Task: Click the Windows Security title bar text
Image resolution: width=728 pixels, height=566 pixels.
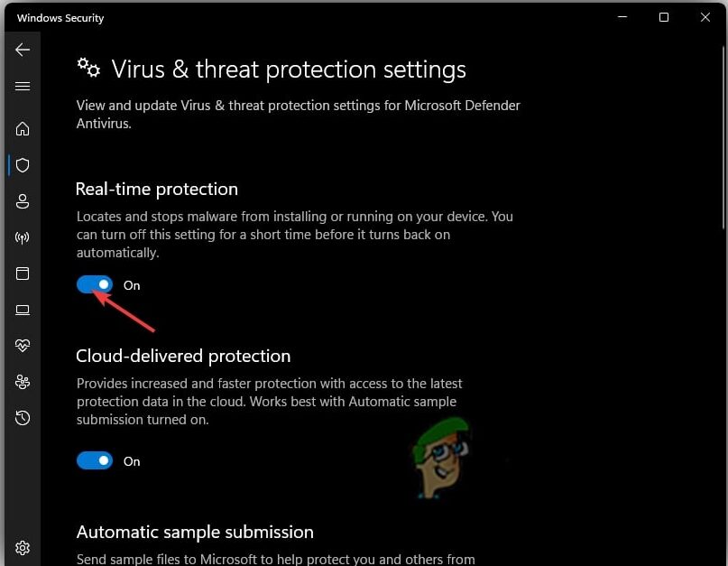Action: (60, 18)
